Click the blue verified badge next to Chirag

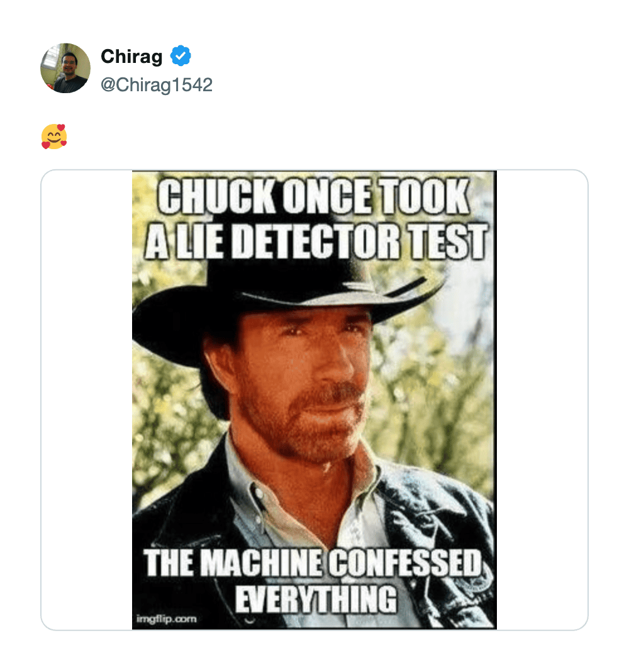coord(181,57)
